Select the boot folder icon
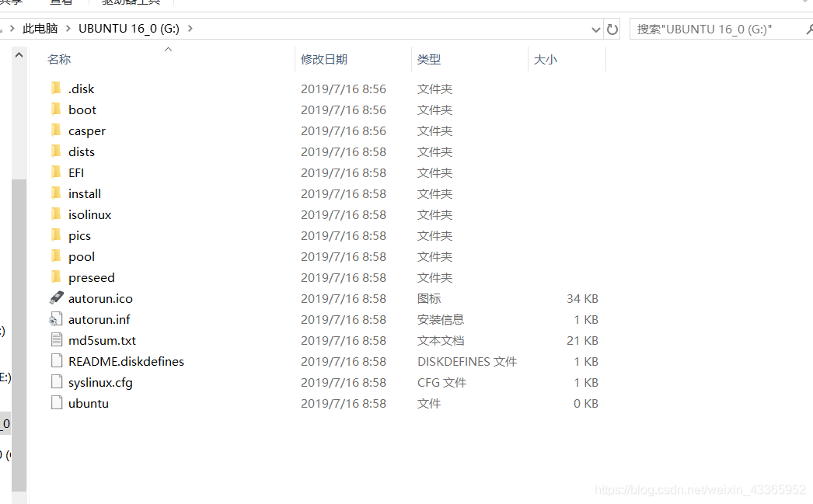 click(57, 109)
